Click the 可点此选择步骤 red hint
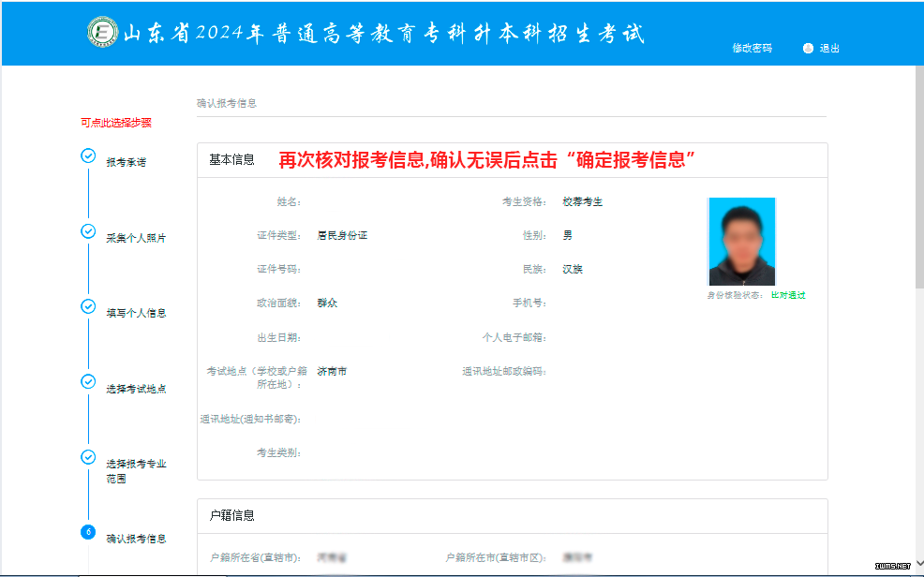 point(116,123)
